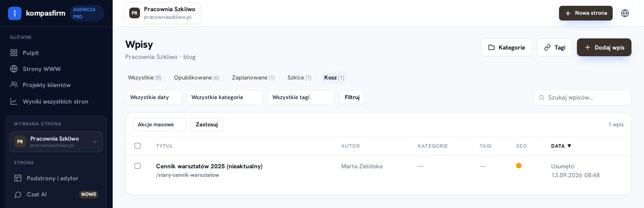Click the kompasfirm compass logo icon
The width and height of the screenshot is (644, 208).
(x=15, y=13)
